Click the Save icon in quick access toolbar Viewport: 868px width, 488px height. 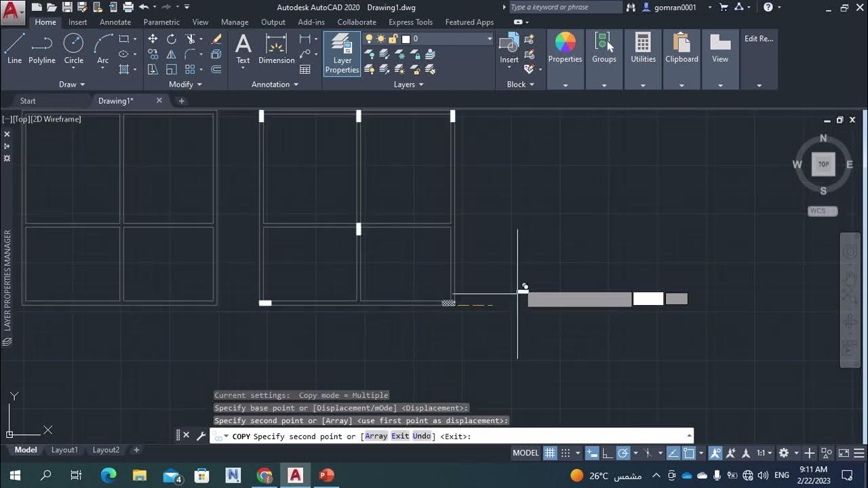pos(67,7)
